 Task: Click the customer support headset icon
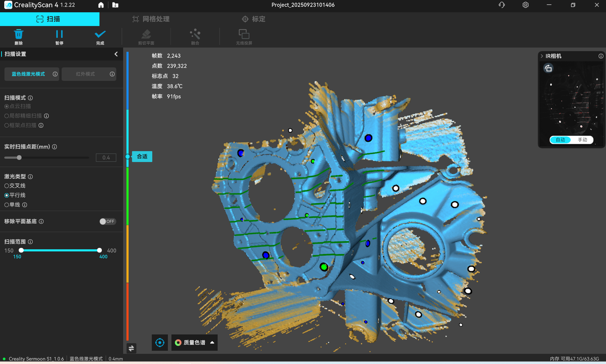(502, 5)
